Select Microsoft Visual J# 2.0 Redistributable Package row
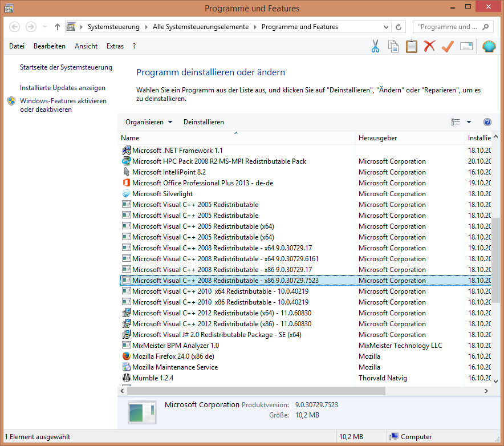 [306, 334]
